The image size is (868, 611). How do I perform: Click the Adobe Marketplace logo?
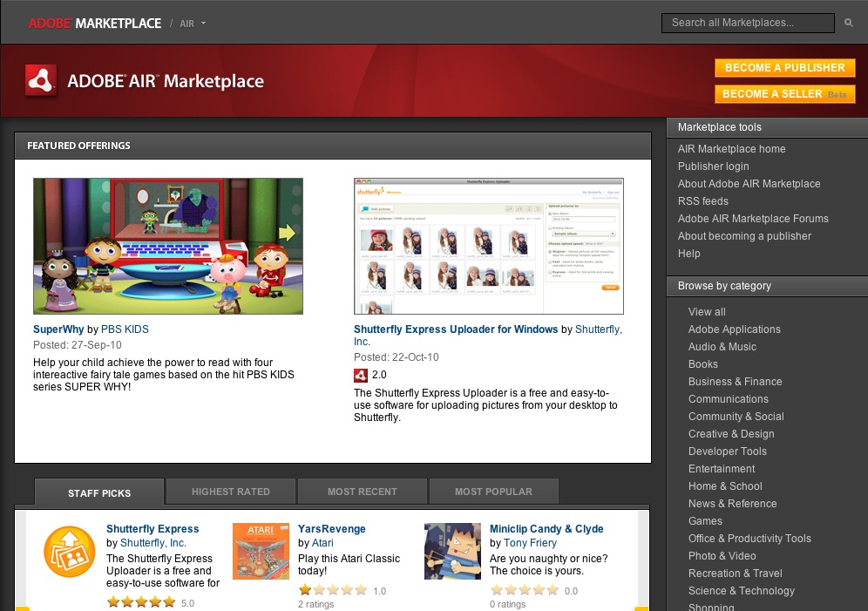(x=95, y=24)
